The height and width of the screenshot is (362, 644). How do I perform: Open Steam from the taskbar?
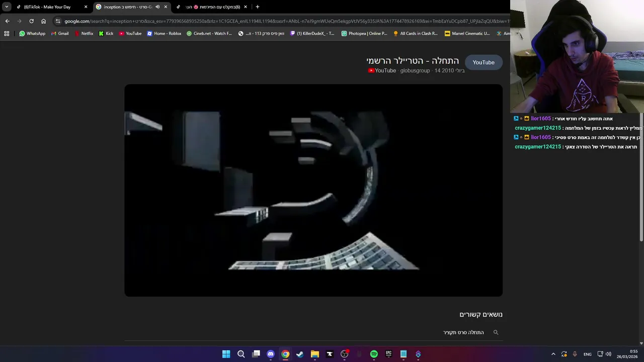point(300,354)
